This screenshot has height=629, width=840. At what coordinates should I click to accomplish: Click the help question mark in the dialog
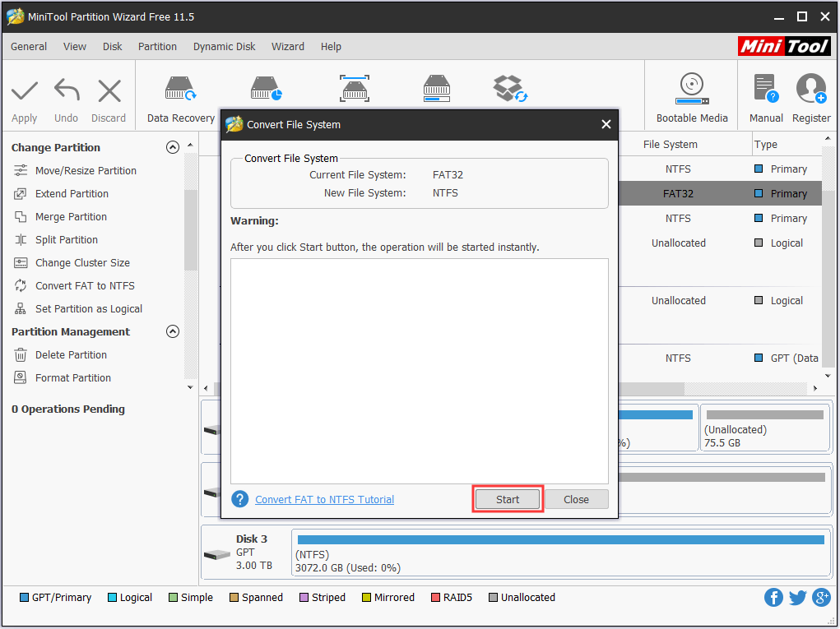click(239, 498)
